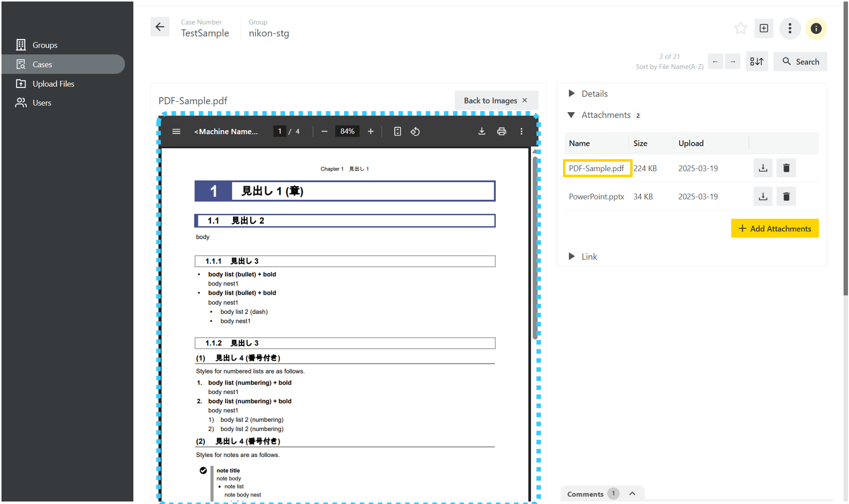Open PowerPoint.pptx attachment
This screenshot has width=849, height=504.
[x=596, y=197]
